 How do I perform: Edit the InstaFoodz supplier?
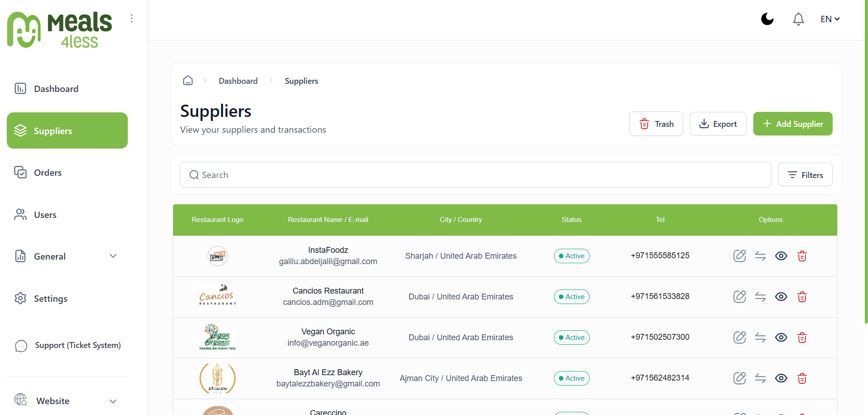[x=740, y=256]
